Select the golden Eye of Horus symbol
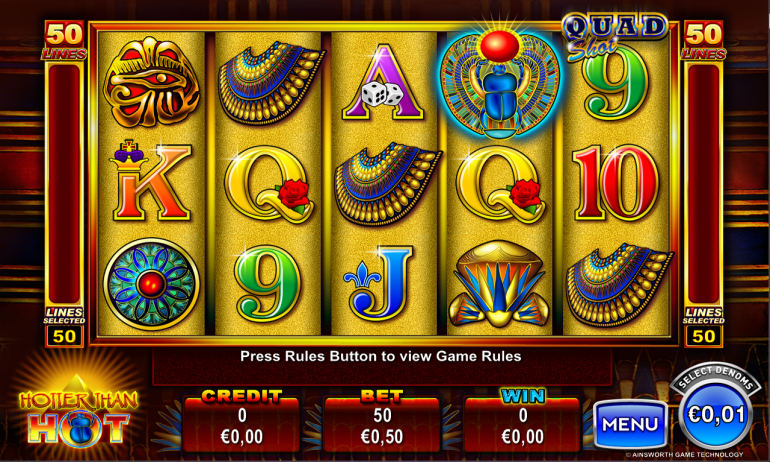 [x=151, y=82]
